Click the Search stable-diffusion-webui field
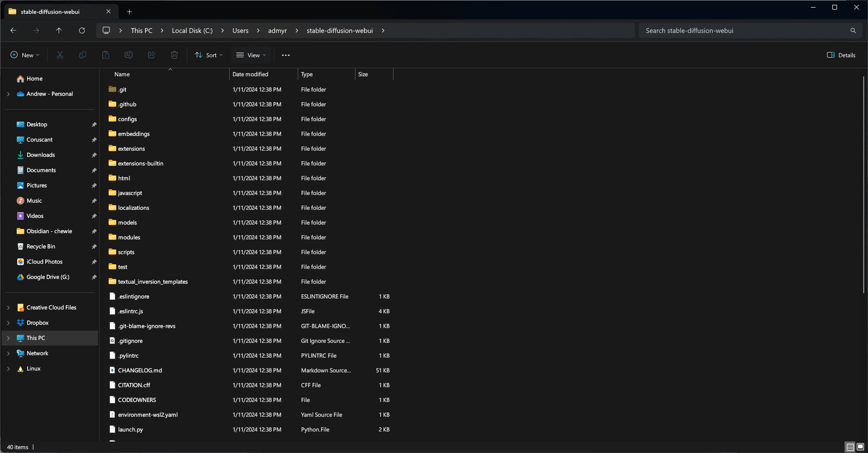868x453 pixels. (750, 31)
